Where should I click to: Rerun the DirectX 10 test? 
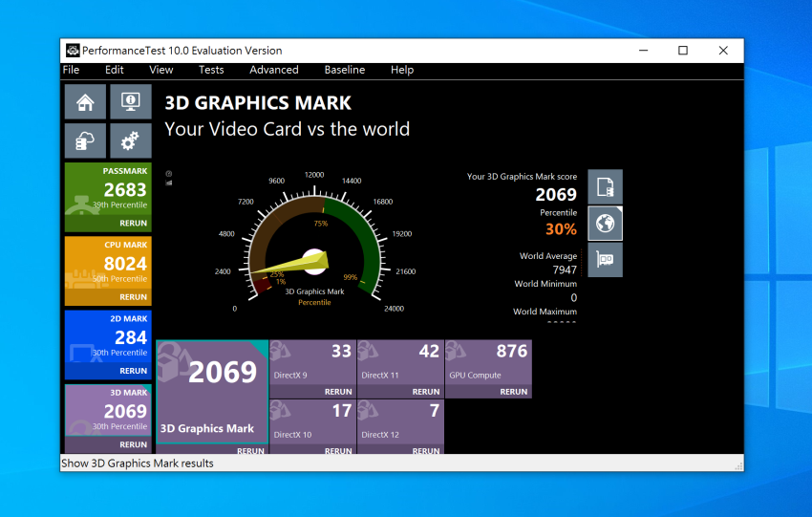point(338,451)
